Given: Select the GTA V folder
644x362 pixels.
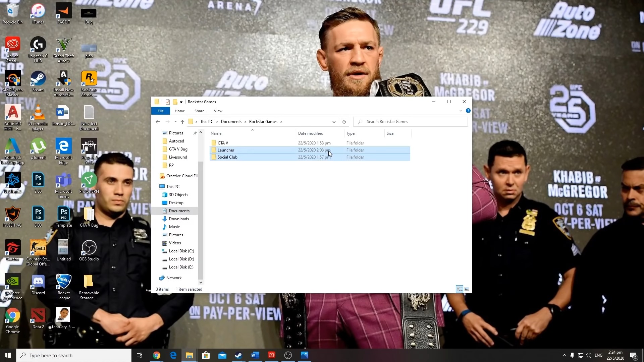Looking at the screenshot, I should pos(310,143).
